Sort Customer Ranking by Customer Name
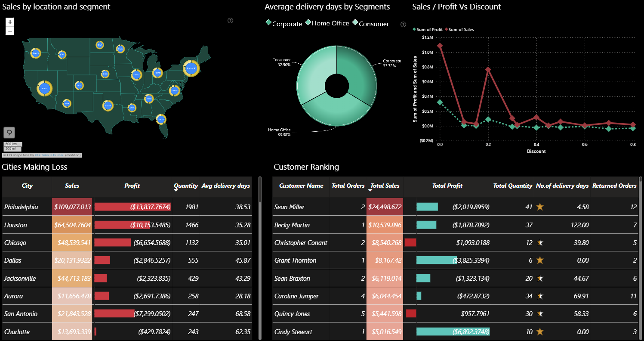 click(x=301, y=186)
